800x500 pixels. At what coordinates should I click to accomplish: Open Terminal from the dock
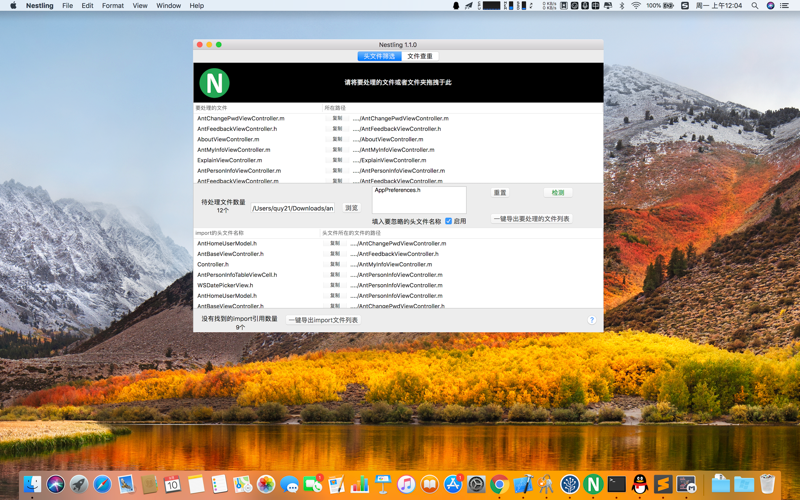point(616,484)
